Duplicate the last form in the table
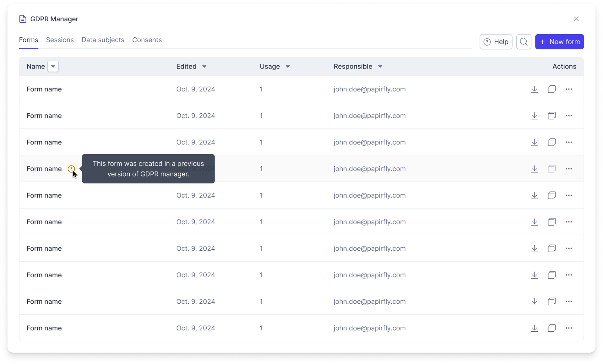 tap(551, 328)
